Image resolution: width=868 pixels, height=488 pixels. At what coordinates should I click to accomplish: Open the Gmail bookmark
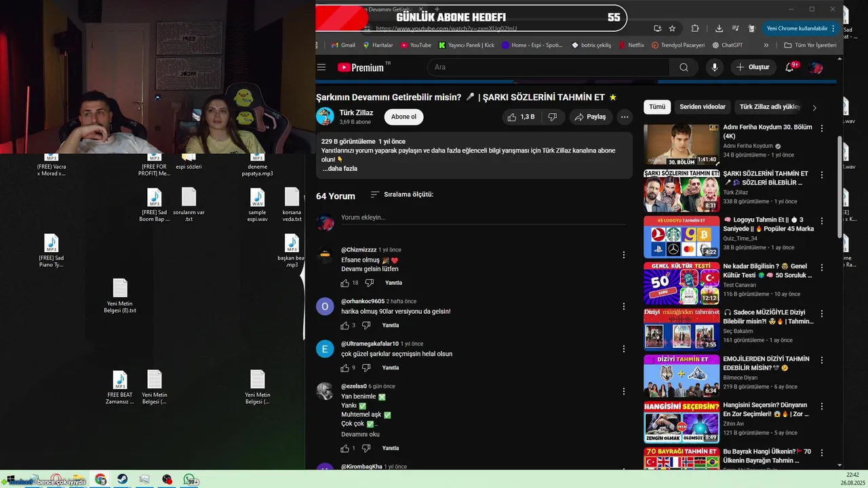tap(343, 45)
